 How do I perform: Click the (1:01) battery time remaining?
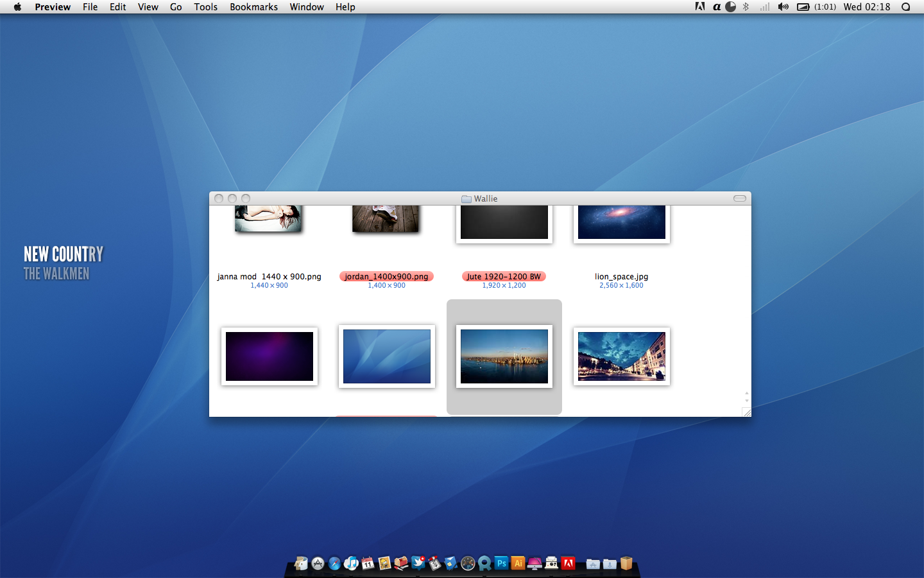[825, 6]
